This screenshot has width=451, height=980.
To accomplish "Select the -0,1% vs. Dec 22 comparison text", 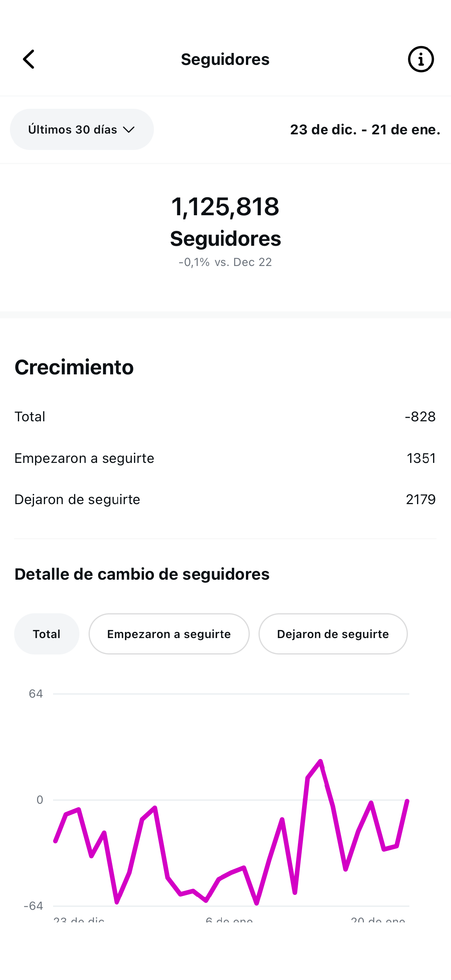I will 225,262.
